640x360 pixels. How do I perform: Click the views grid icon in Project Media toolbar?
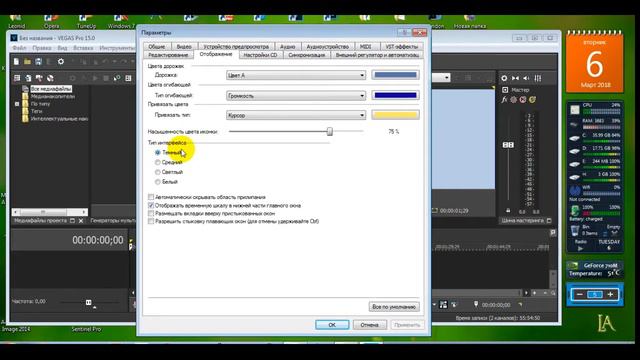coord(128,78)
